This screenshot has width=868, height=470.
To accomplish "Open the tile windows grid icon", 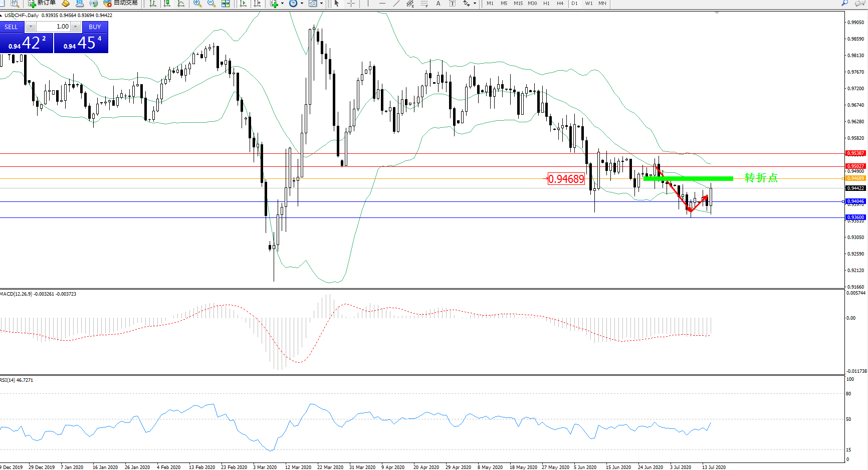I will tap(226, 4).
